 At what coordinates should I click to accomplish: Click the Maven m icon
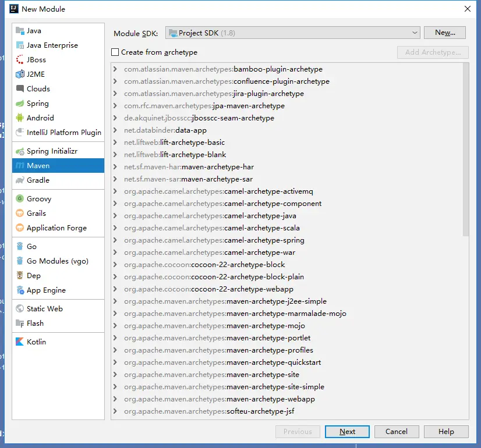[20, 166]
